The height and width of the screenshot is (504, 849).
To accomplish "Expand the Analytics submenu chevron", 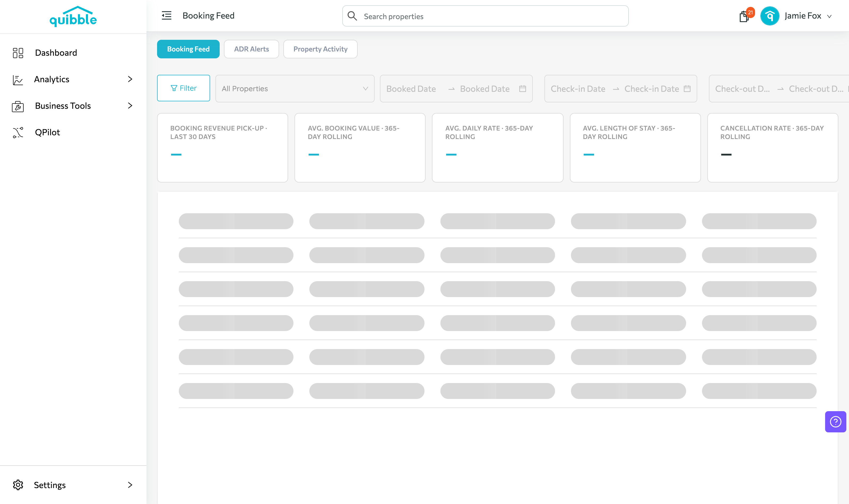I will [x=130, y=79].
